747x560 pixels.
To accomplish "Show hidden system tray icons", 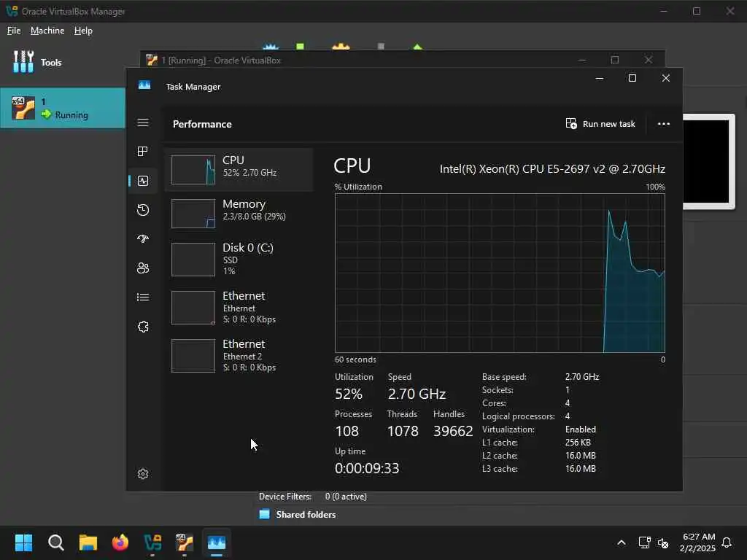I will click(x=622, y=542).
